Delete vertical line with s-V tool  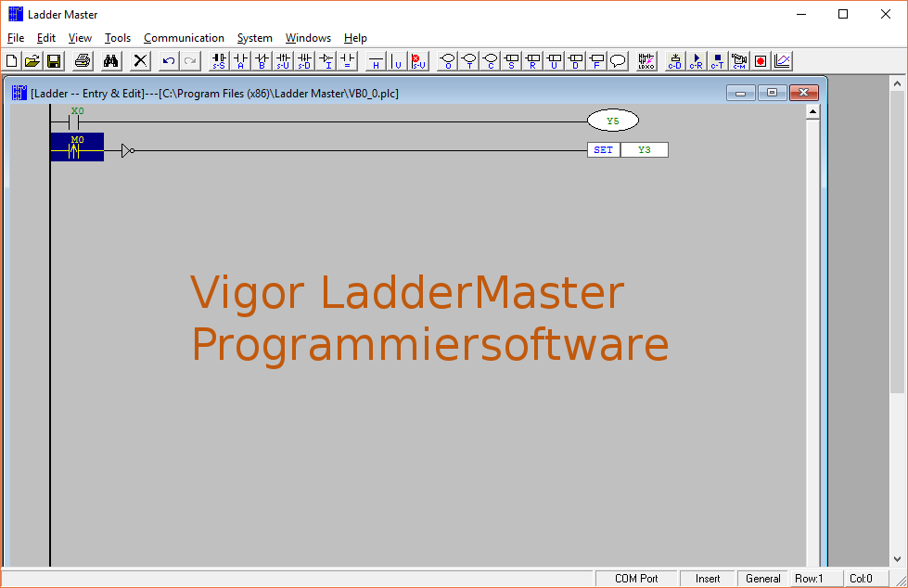pyautogui.click(x=418, y=61)
